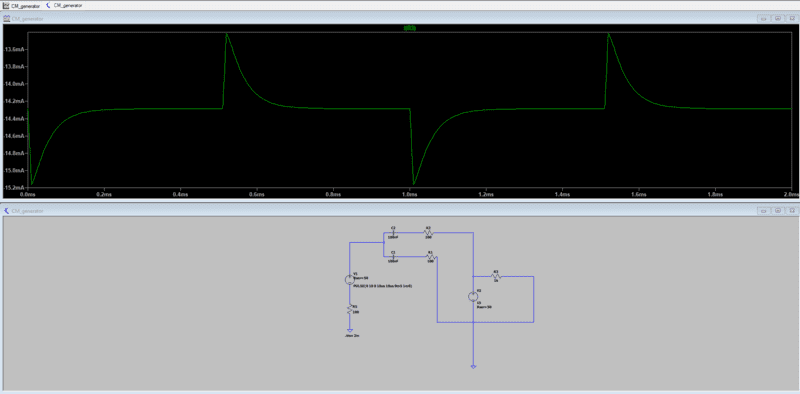Select resistor R2 on the top branch
800x394 pixels.
429,233
